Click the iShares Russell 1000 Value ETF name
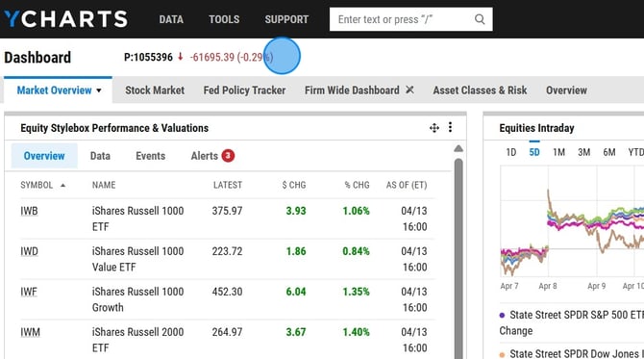The width and height of the screenshot is (644, 359). pyautogui.click(x=138, y=259)
